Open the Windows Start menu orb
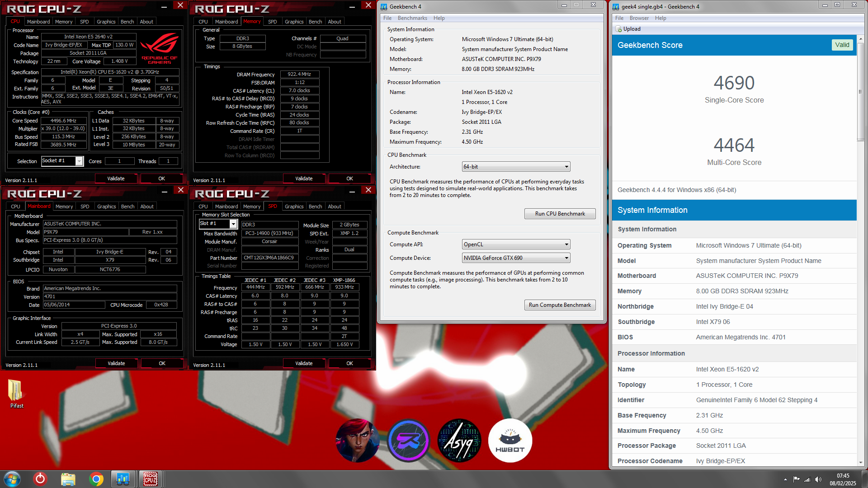868x488 pixels. [12, 479]
